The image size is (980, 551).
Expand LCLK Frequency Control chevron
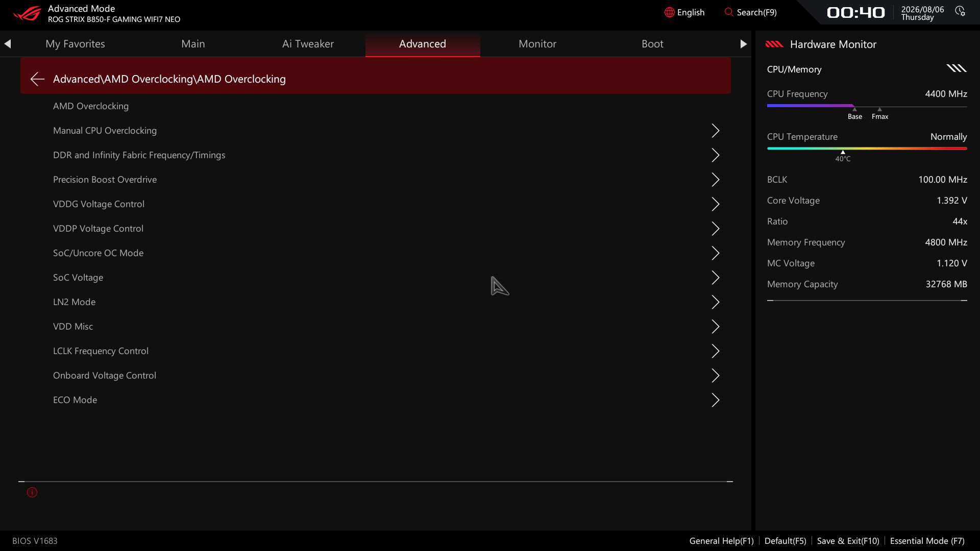coord(716,351)
